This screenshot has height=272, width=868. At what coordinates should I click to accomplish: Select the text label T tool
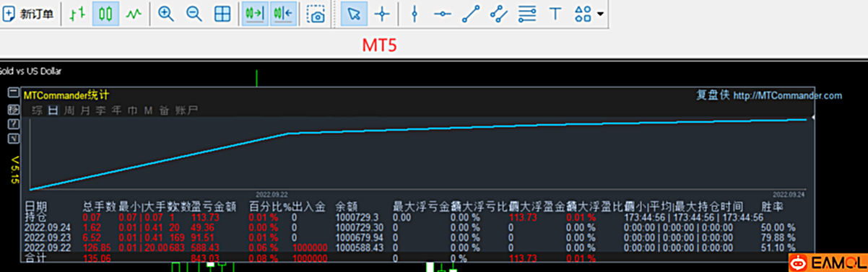pyautogui.click(x=555, y=14)
